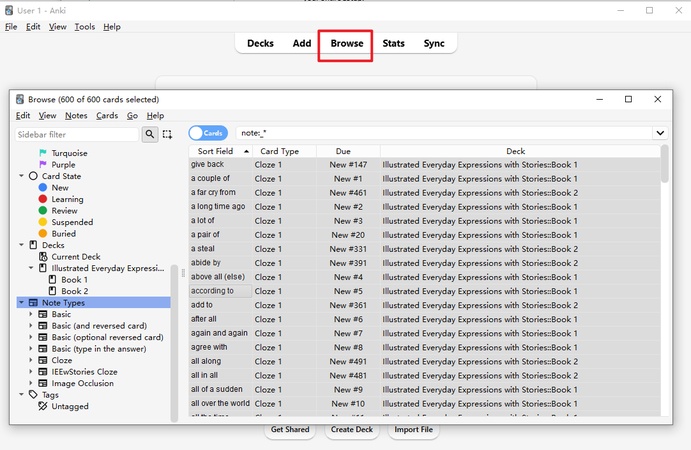
Task: Open the browser Cards menu
Action: 107,115
